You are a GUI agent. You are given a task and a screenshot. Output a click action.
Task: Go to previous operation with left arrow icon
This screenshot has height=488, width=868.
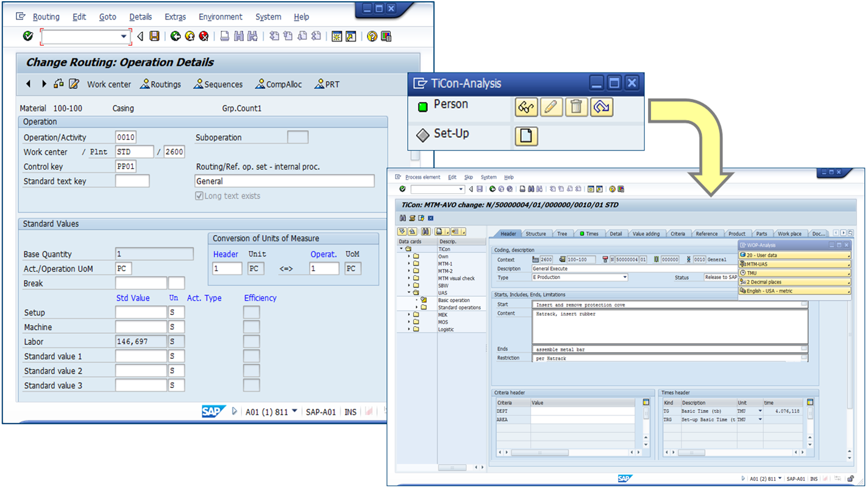(x=28, y=84)
